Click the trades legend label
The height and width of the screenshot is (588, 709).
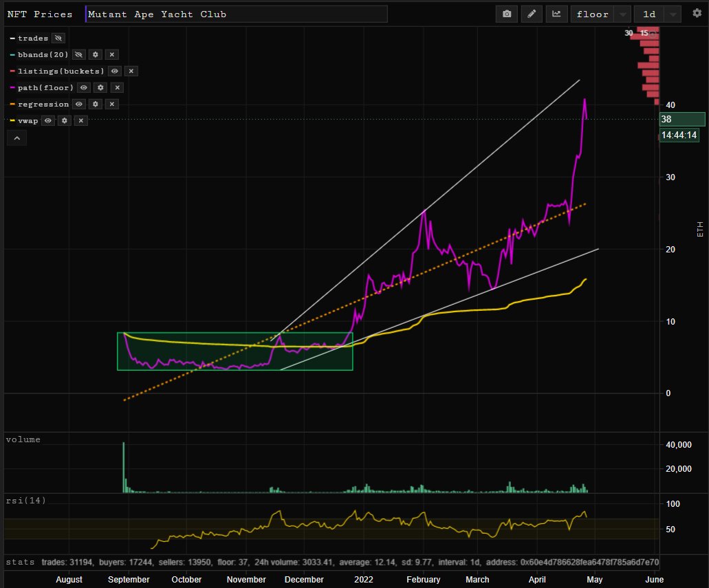(x=33, y=39)
